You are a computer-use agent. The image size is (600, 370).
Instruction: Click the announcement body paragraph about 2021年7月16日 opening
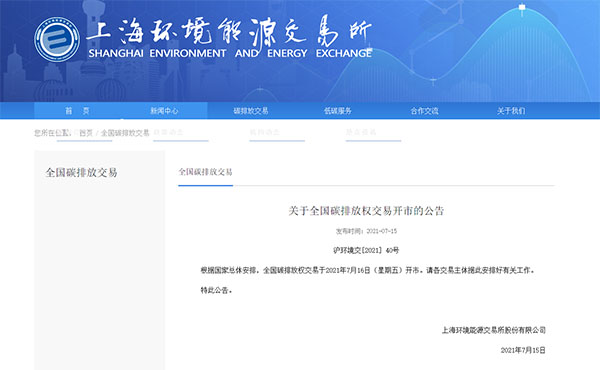tap(367, 270)
